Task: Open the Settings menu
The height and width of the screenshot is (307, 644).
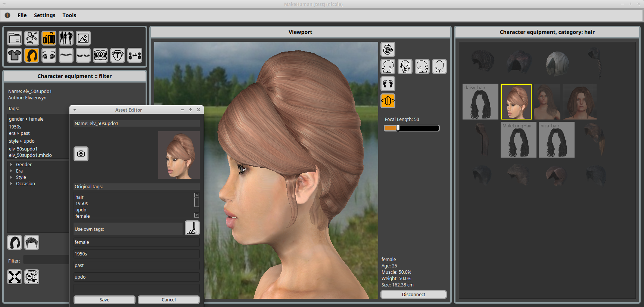Action: (44, 15)
